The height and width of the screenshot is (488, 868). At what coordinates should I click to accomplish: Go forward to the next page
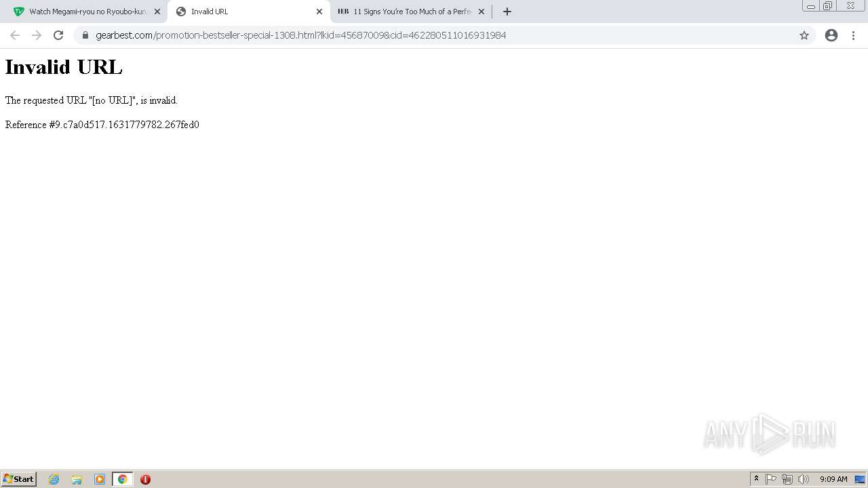pyautogui.click(x=37, y=35)
